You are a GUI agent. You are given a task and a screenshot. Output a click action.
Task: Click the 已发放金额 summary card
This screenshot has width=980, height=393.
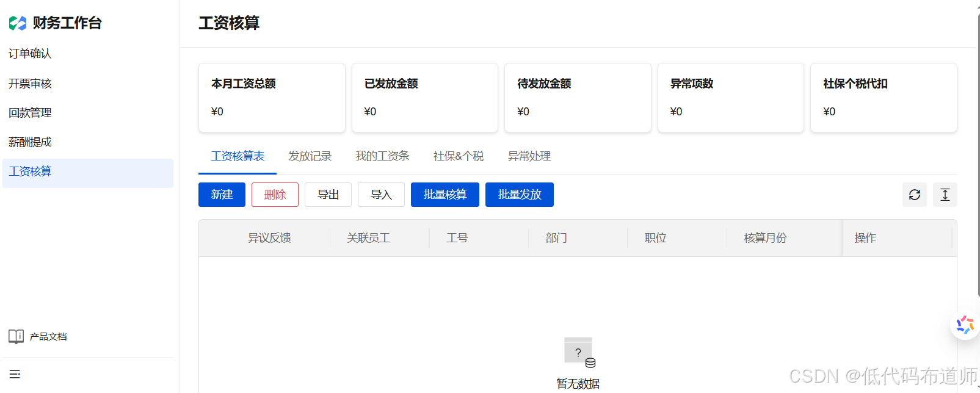(425, 98)
